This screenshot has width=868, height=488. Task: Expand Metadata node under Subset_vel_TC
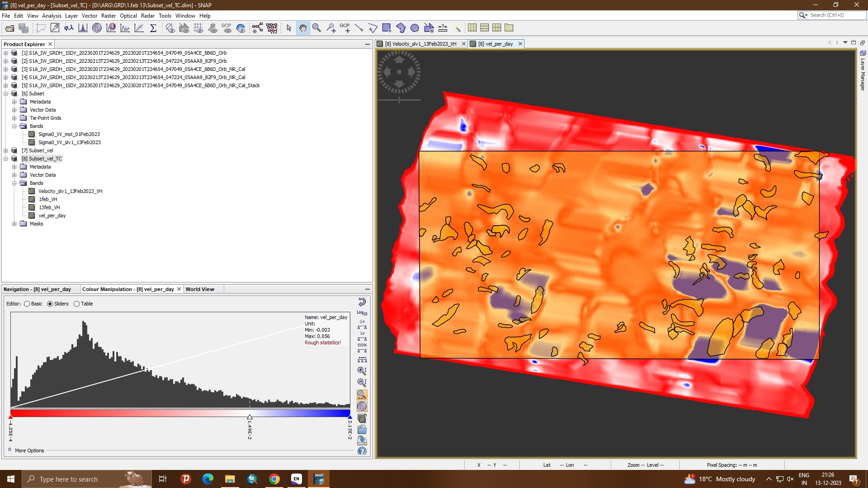coord(14,166)
